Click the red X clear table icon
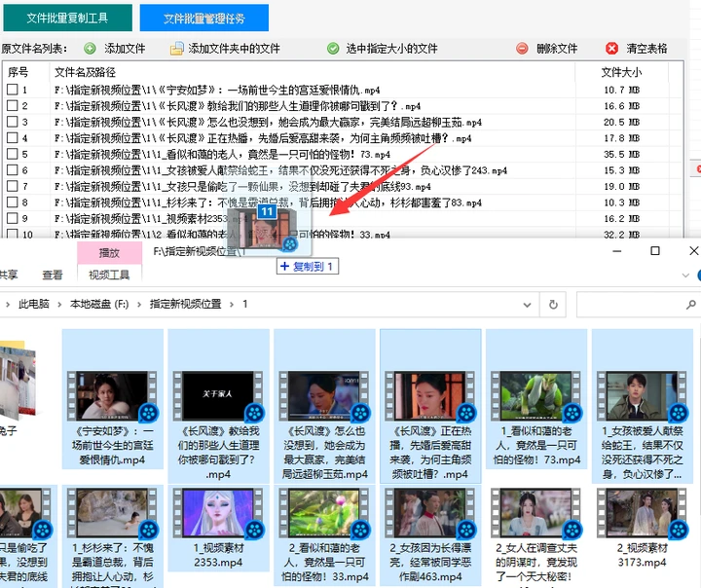The image size is (701, 588). (x=612, y=49)
